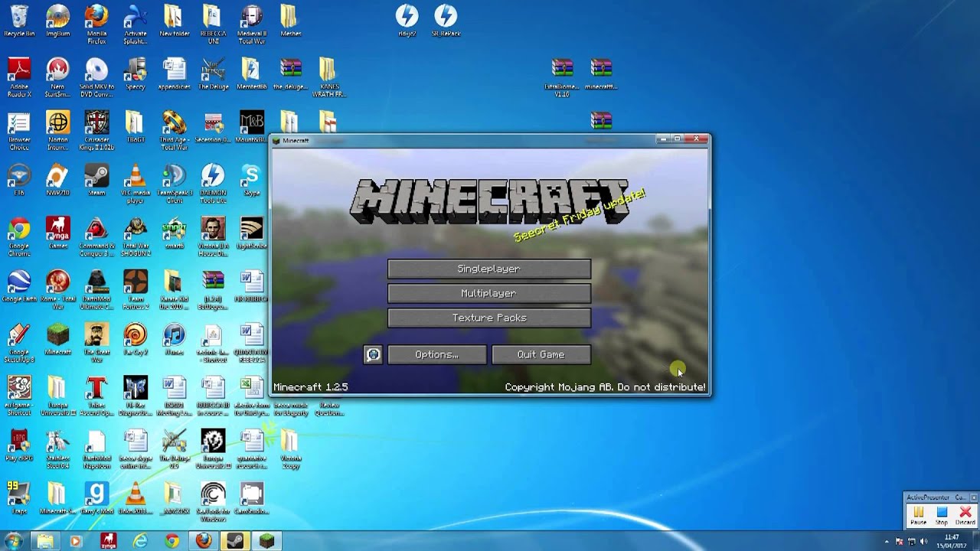Select the REBECCA UNI desktop folder
Screen dimensions: 980x551
(x=213, y=24)
